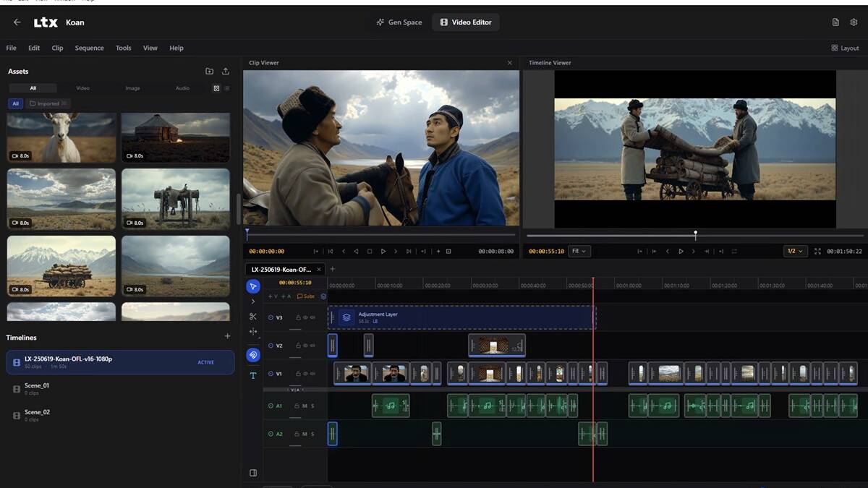Viewport: 868px width, 488px height.
Task: Solo audio track A2
Action: click(312, 434)
